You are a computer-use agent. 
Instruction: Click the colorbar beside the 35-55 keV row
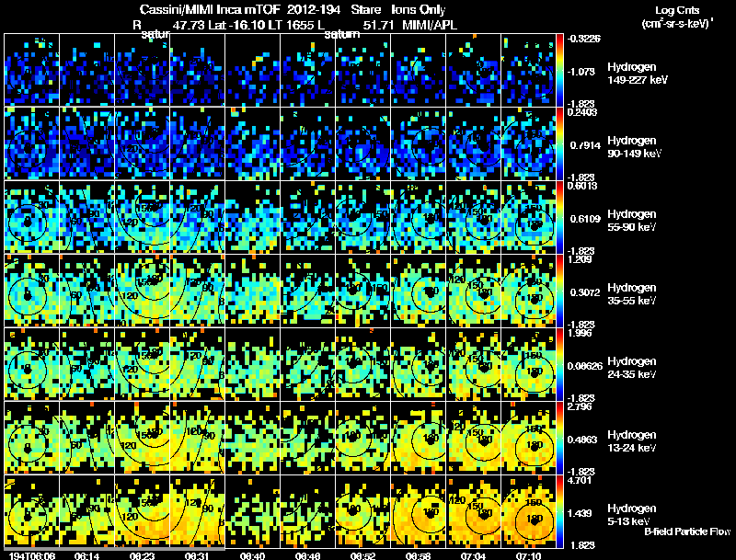(559, 291)
